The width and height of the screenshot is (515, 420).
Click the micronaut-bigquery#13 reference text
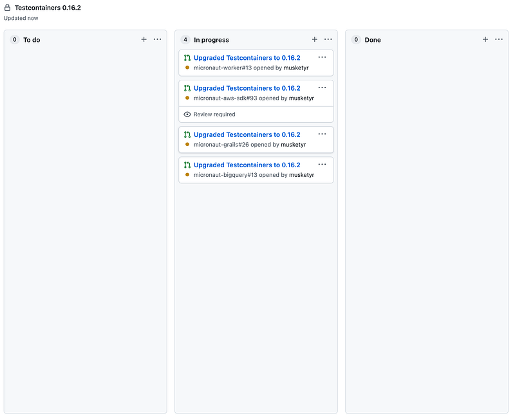pos(225,175)
